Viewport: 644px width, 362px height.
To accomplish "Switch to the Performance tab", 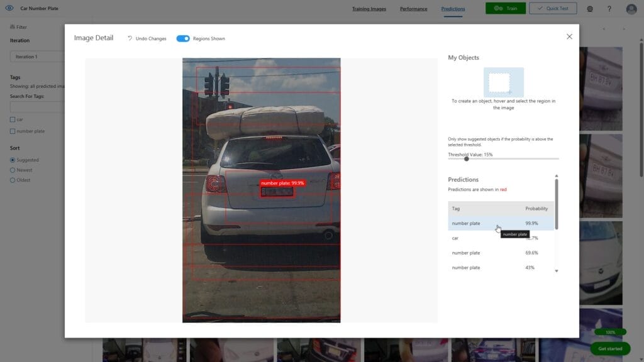I will 413,9.
